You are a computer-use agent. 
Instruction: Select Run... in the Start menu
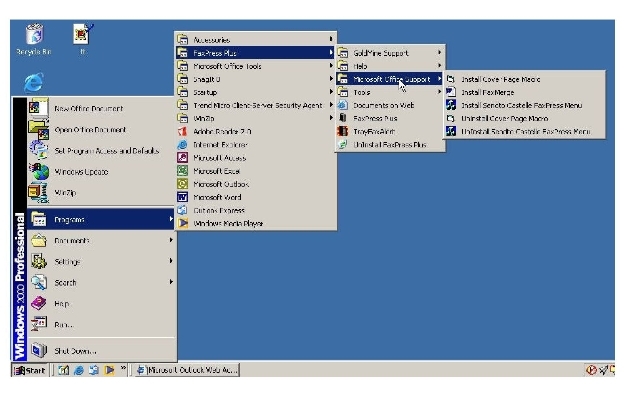pyautogui.click(x=102, y=324)
